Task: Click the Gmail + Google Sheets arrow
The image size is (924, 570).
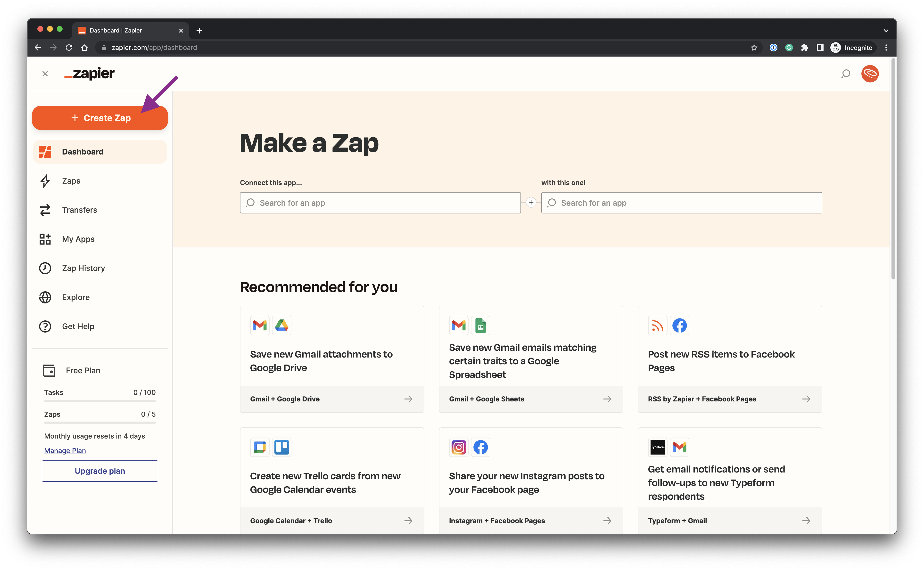Action: 607,399
